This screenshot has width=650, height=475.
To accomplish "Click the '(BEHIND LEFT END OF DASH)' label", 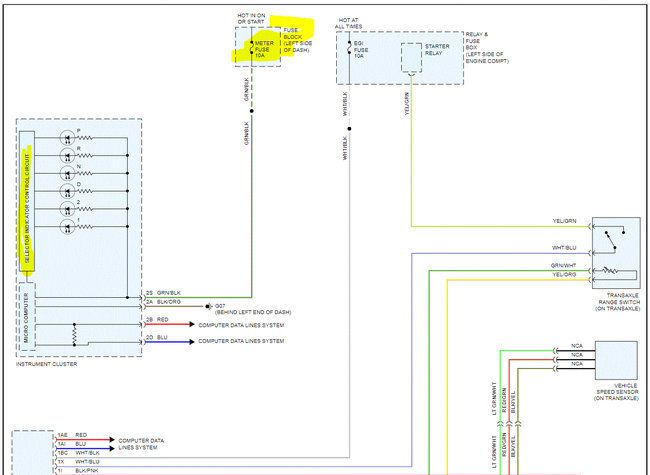I will [x=253, y=312].
